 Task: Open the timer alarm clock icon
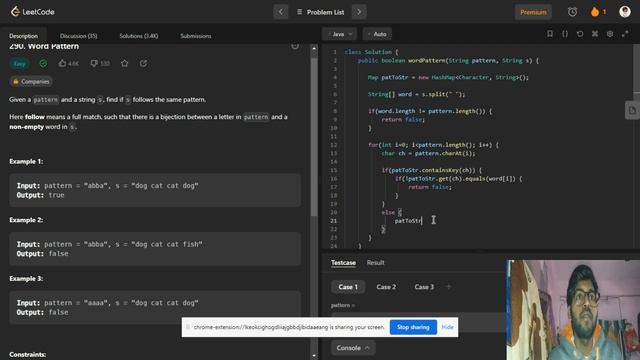coord(572,12)
